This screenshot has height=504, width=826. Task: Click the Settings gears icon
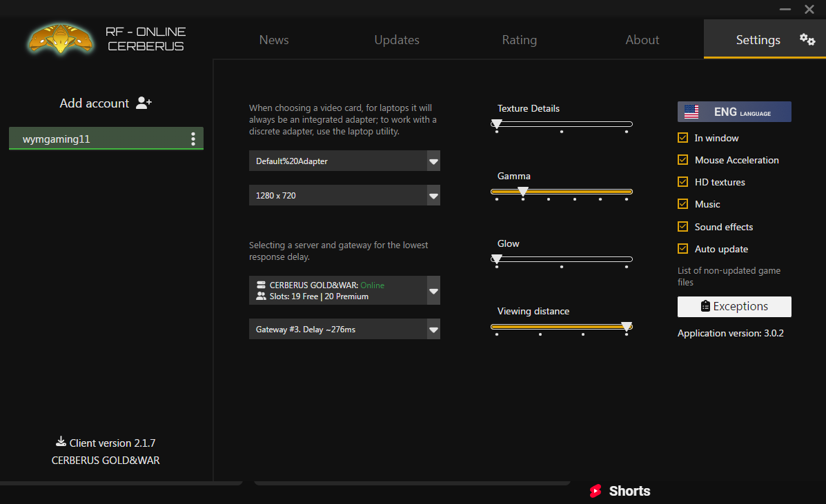807,39
